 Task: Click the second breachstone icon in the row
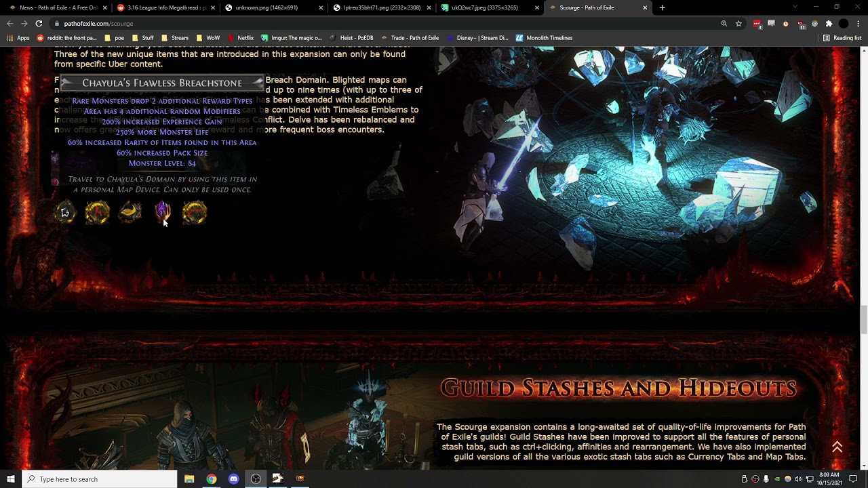pyautogui.click(x=97, y=213)
